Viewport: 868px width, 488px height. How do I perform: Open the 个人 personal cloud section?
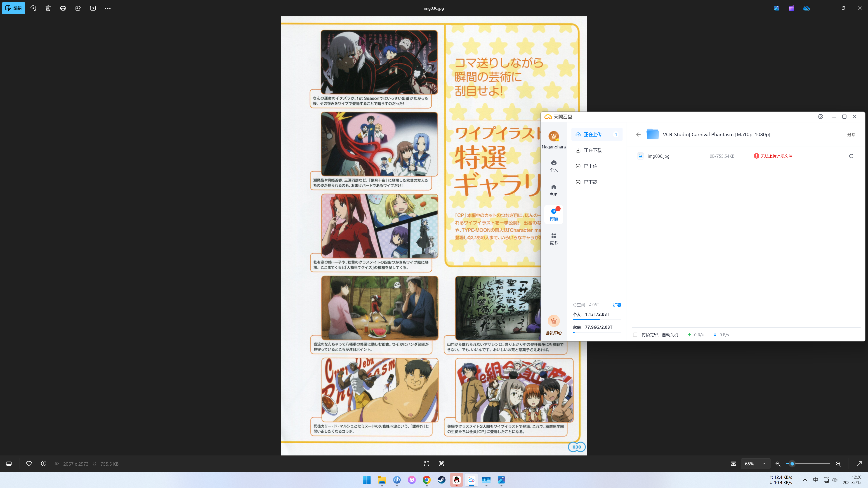click(x=554, y=166)
